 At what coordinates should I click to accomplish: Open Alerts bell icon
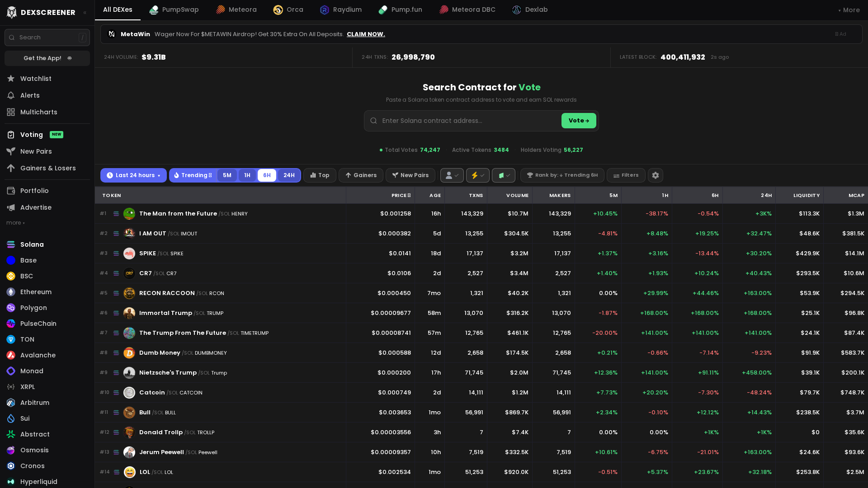pos(11,95)
